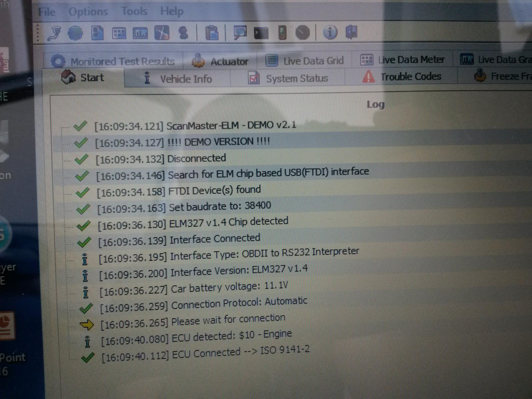This screenshot has width=532, height=399.
Task: Click the phone device toolbar icon
Action: point(282,32)
